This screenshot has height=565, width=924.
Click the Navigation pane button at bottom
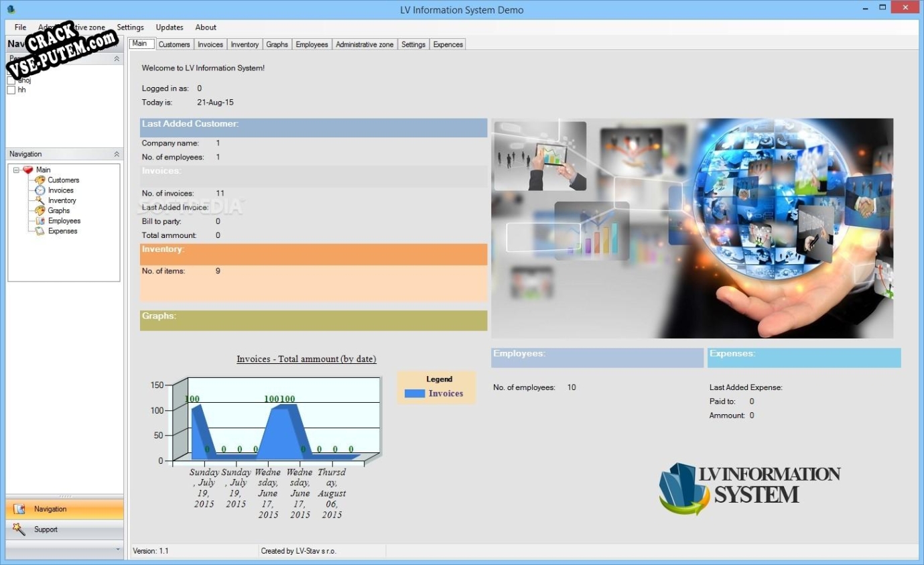(x=64, y=509)
